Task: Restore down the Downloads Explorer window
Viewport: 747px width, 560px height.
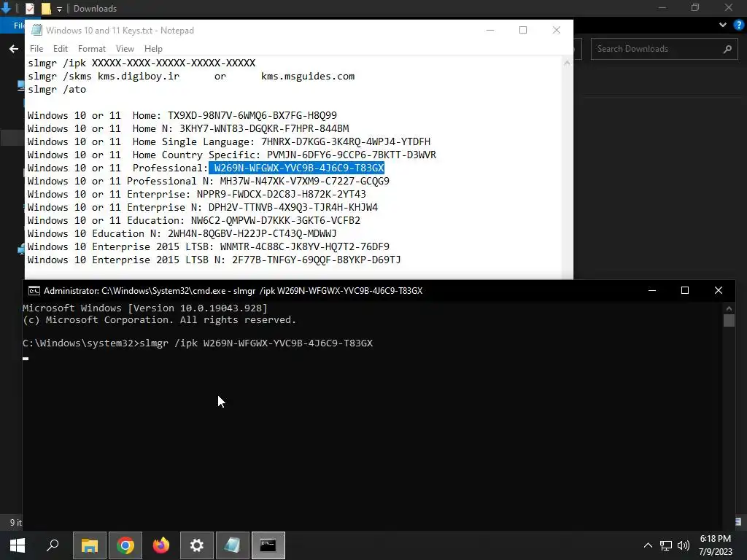Action: pyautogui.click(x=695, y=7)
